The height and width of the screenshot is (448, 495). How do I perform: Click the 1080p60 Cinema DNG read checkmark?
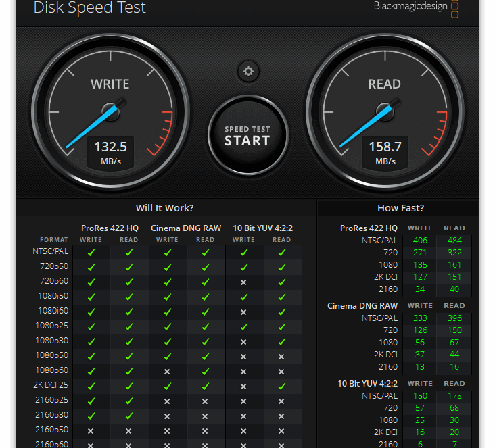coord(206,372)
